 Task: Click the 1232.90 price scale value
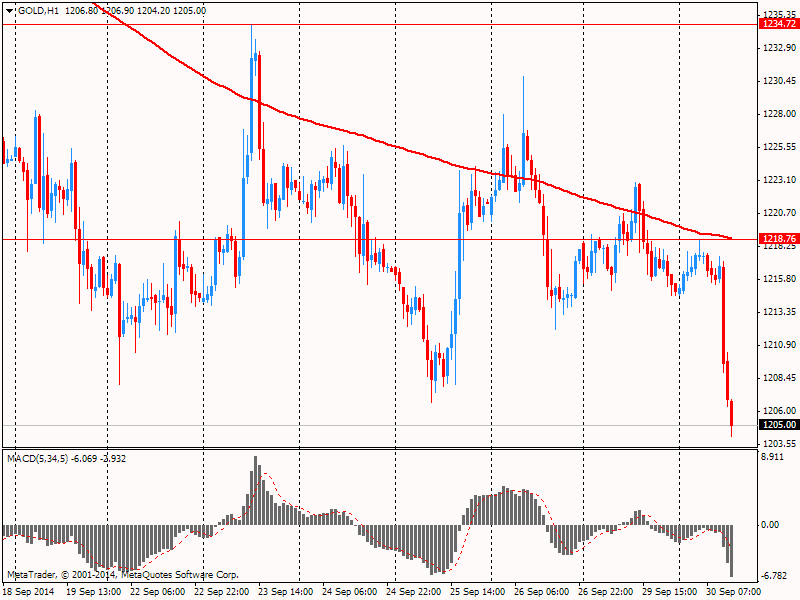[779, 48]
